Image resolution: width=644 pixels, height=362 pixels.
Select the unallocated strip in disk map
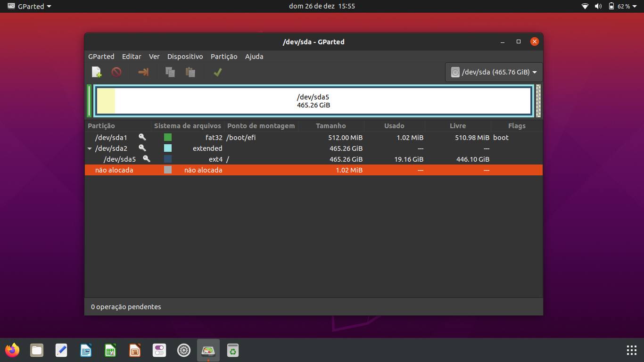[x=538, y=101]
